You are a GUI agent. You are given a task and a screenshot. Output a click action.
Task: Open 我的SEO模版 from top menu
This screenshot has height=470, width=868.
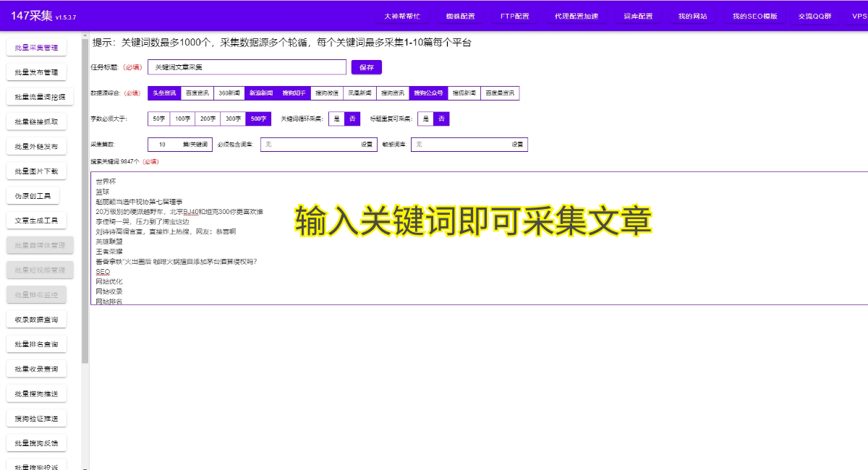754,15
